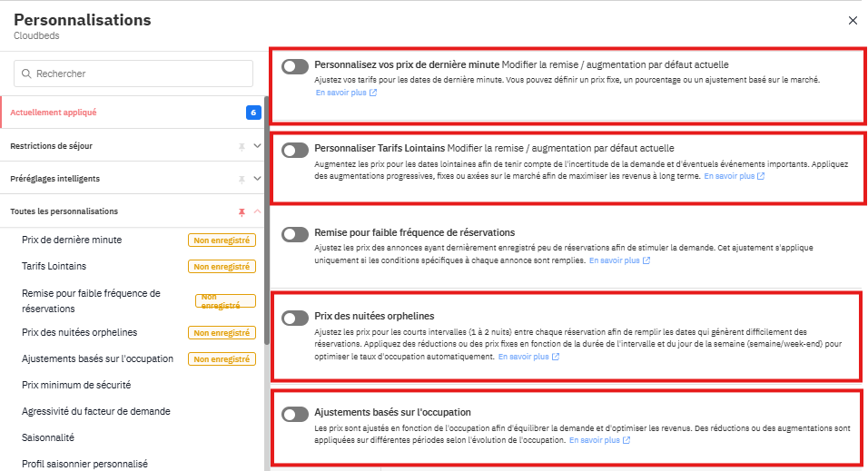The image size is (868, 471).
Task: Click the blue badge showing 6
Action: 254,113
